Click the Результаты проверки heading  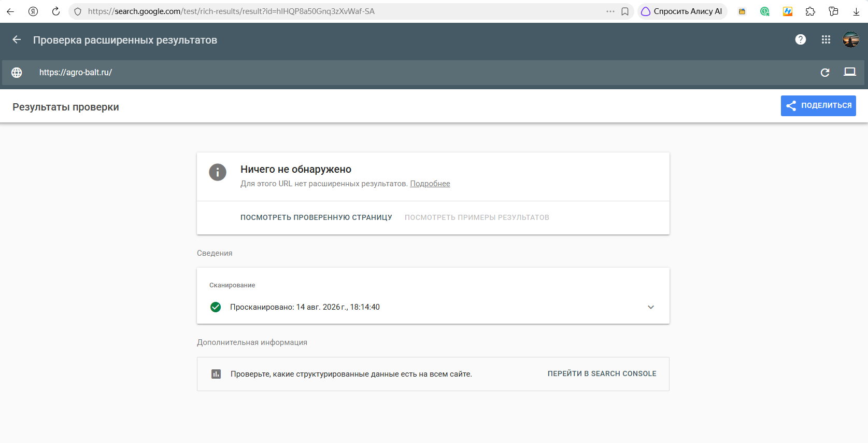click(x=66, y=107)
